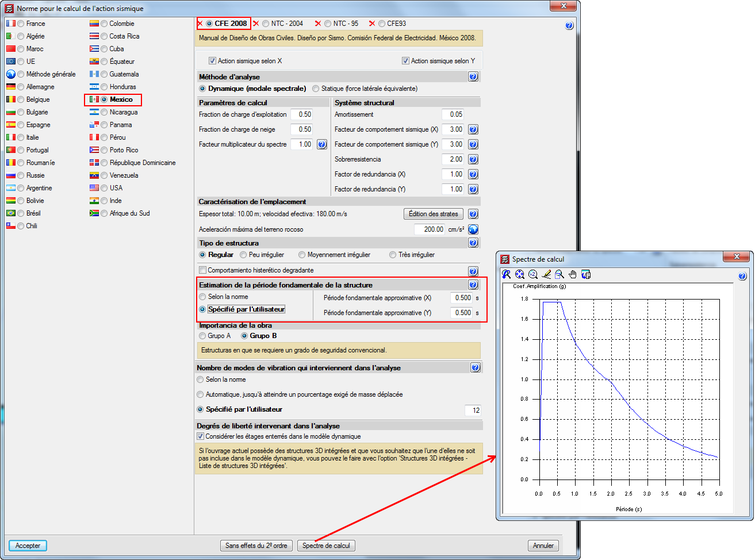The width and height of the screenshot is (755, 560).
Task: Open help for Factor de redundancia (X)
Action: (473, 174)
